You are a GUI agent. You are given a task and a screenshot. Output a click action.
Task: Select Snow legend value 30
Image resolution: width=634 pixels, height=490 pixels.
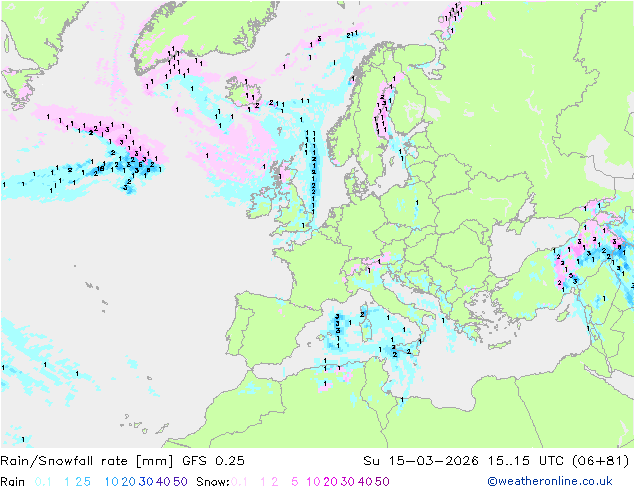pos(347,482)
